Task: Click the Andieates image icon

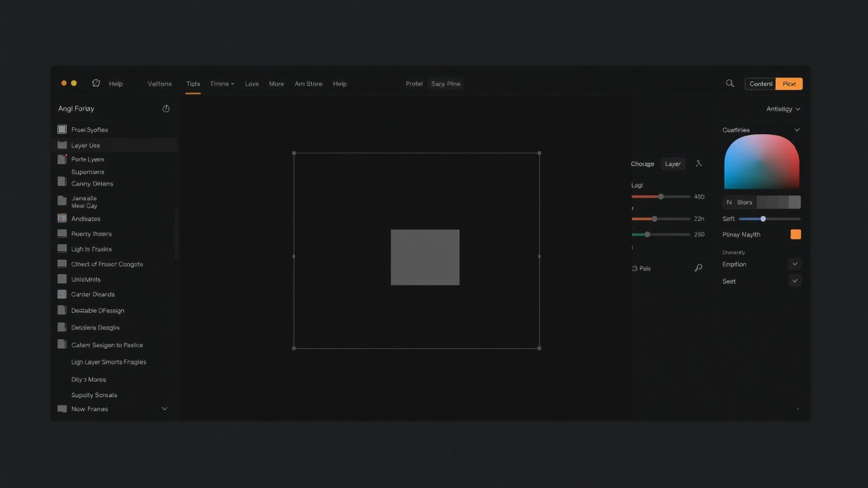Action: coord(62,218)
